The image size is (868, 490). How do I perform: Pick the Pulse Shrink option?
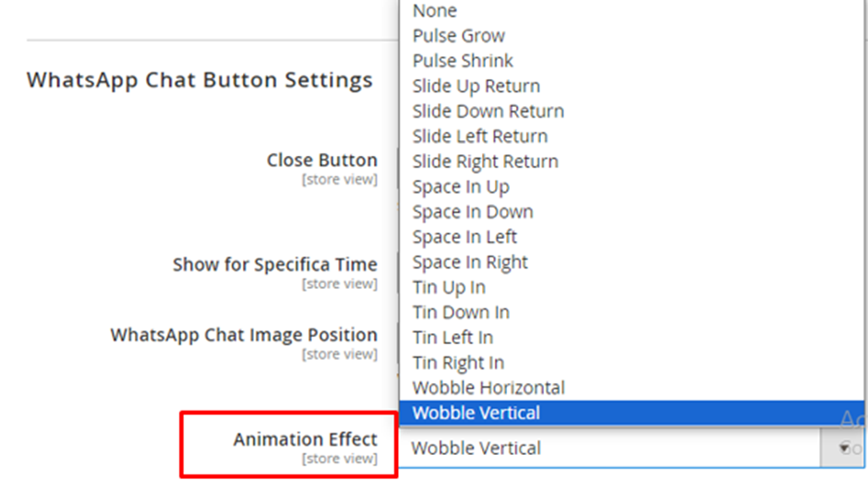click(632, 61)
